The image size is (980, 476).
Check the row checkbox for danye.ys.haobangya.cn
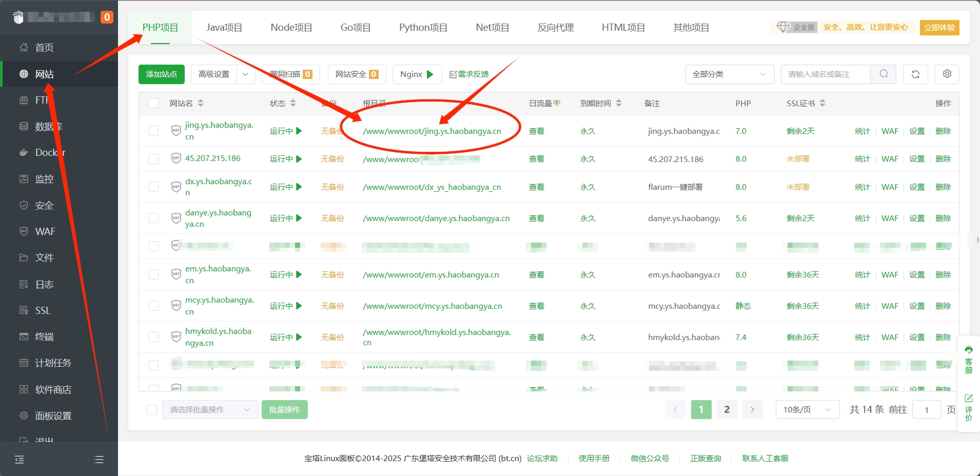pos(153,218)
